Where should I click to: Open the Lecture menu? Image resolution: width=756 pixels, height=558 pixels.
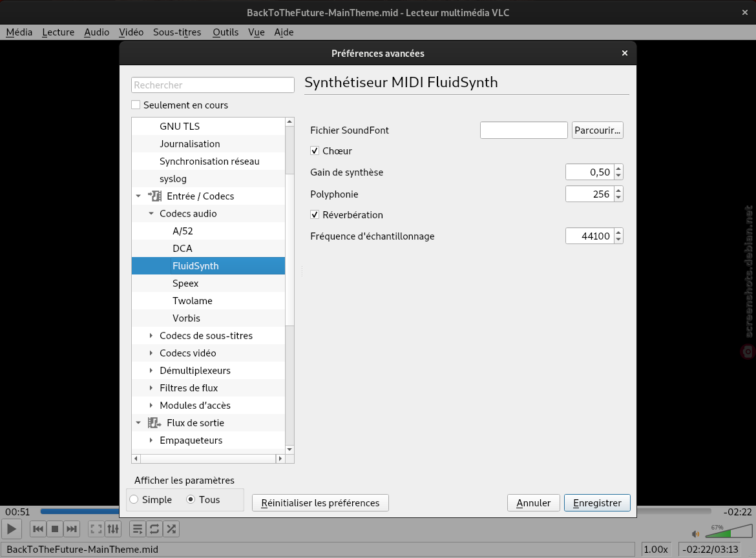(58, 32)
